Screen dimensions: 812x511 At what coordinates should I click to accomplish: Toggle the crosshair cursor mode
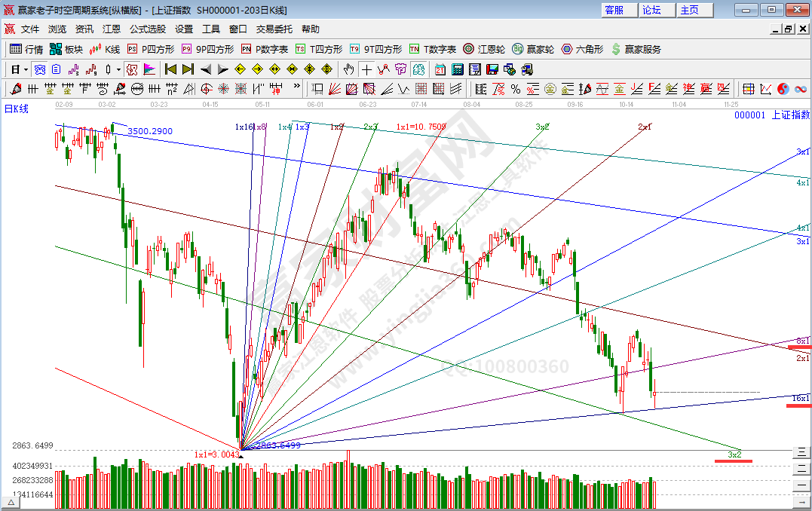tap(366, 69)
